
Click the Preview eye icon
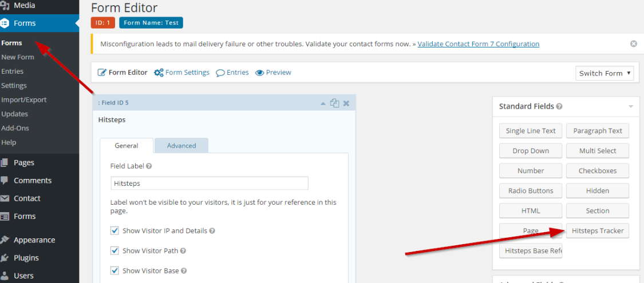tap(259, 73)
